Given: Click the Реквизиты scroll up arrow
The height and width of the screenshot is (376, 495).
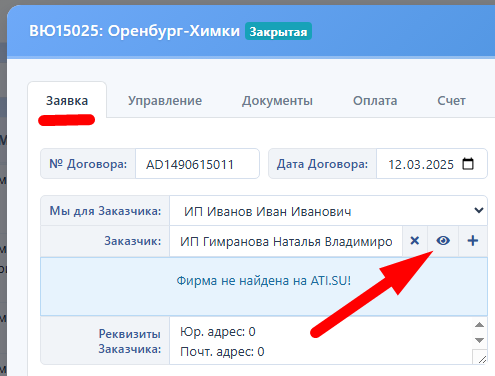Looking at the screenshot, I should click(479, 325).
